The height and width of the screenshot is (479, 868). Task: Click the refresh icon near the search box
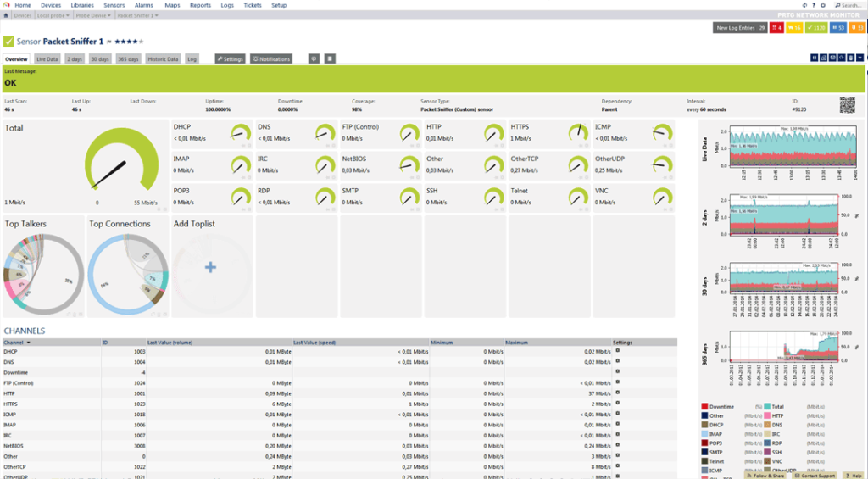point(804,5)
